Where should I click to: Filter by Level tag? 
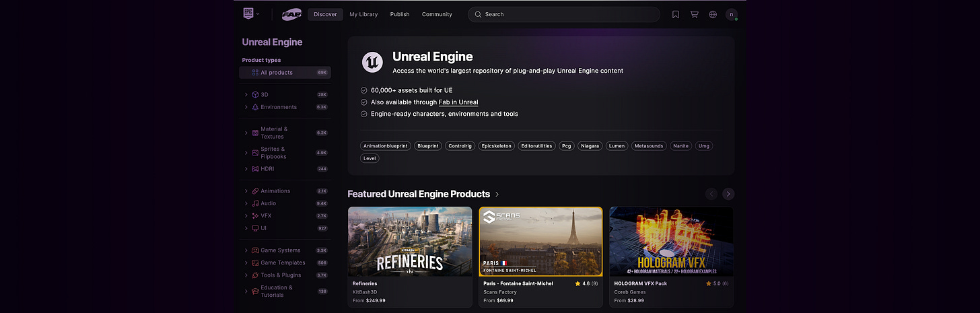(x=370, y=158)
